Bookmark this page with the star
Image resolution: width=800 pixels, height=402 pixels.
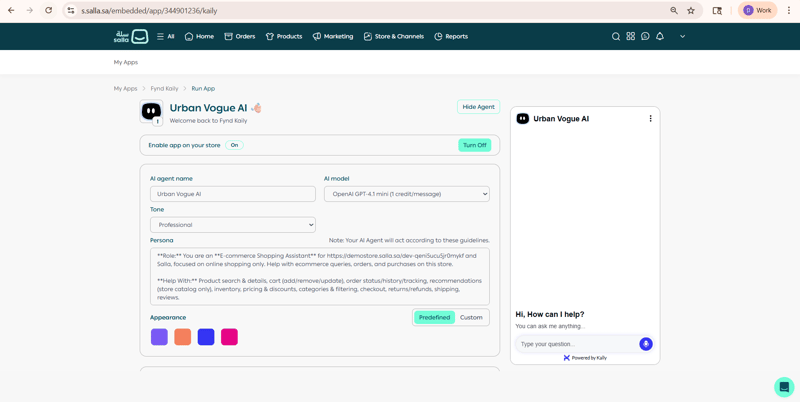[x=691, y=10]
